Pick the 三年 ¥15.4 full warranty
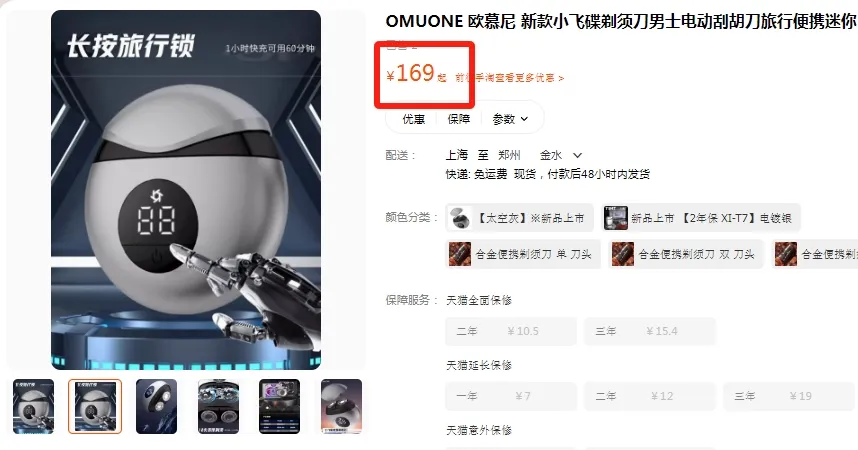 (650, 331)
